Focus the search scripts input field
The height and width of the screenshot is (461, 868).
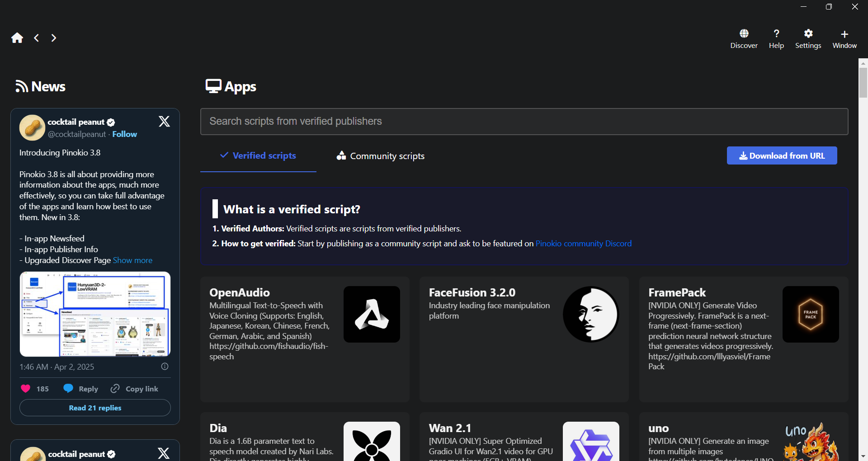[524, 122]
